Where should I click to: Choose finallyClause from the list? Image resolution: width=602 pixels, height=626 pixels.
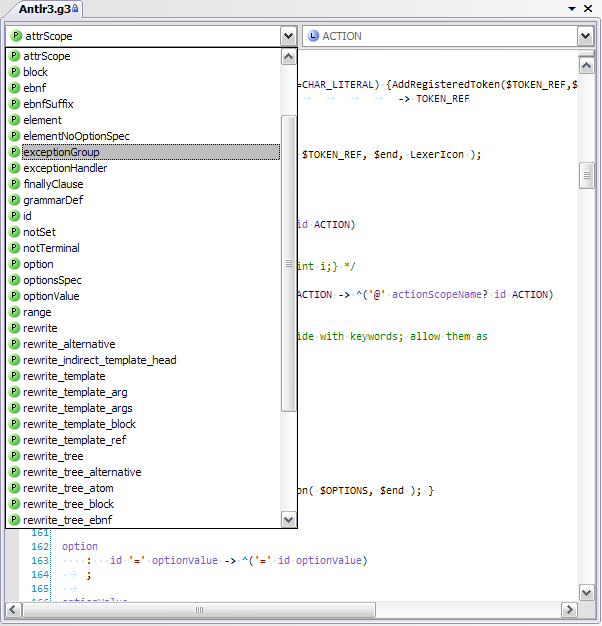(x=144, y=184)
